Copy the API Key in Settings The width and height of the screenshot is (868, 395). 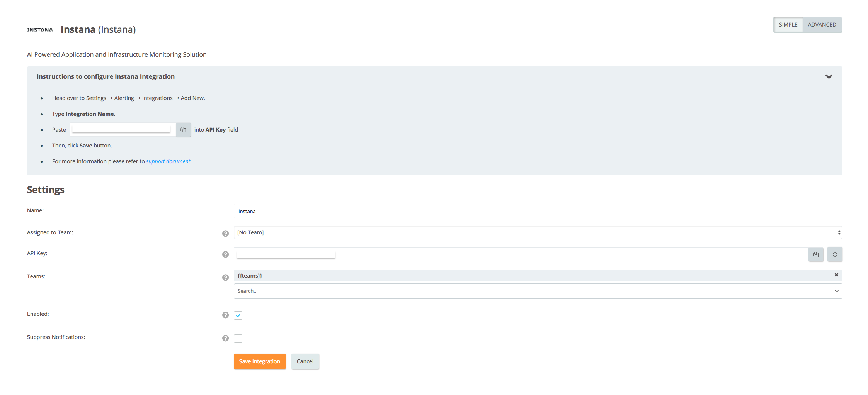click(816, 254)
